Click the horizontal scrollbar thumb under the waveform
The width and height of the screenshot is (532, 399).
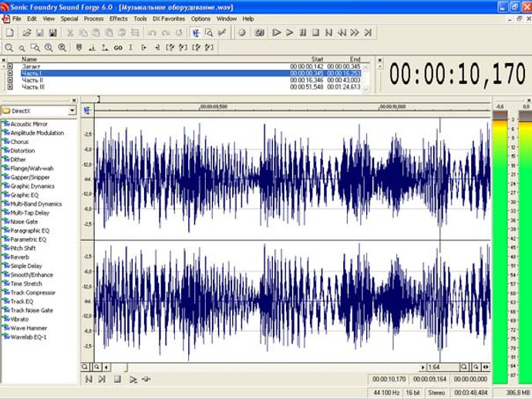point(119,367)
